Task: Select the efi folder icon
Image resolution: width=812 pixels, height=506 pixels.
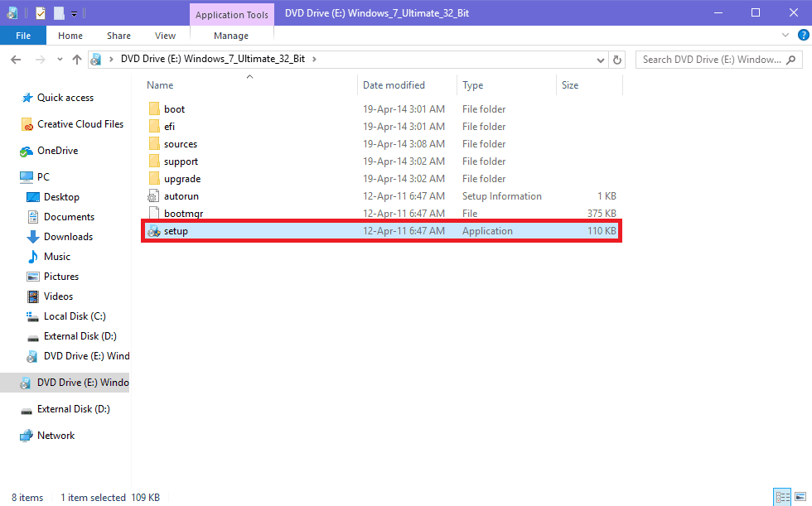Action: coord(154,126)
